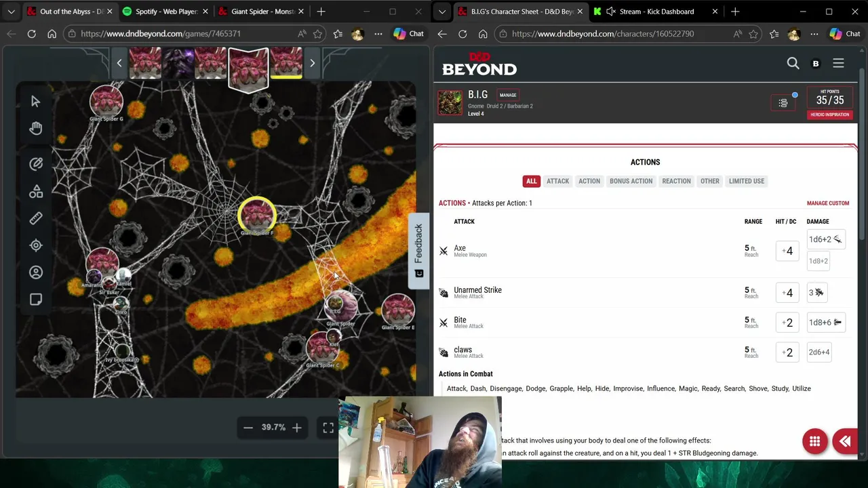Select the target ping tool
Image resolution: width=868 pixels, height=488 pixels.
36,245
